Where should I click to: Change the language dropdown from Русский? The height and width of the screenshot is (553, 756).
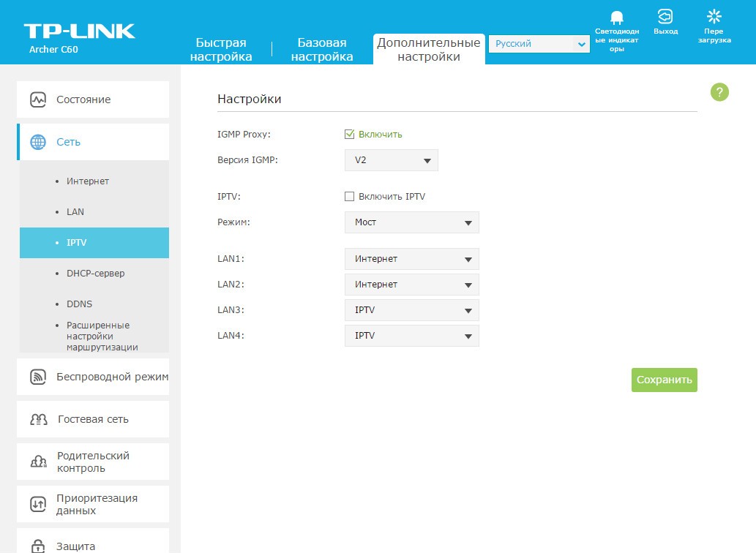(x=539, y=44)
